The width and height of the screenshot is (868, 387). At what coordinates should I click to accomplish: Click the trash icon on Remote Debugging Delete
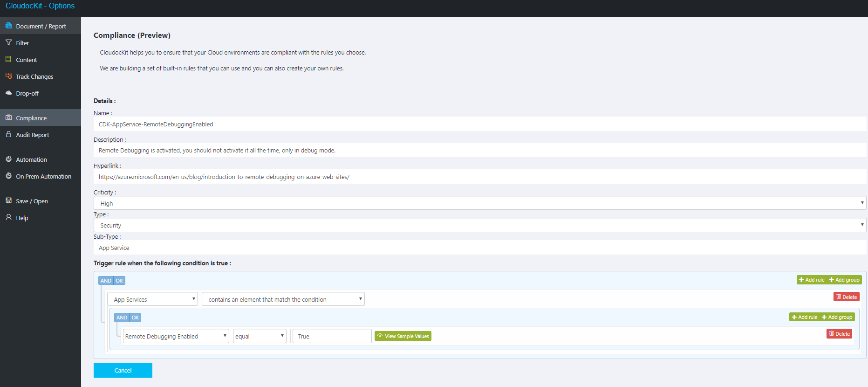click(x=832, y=333)
